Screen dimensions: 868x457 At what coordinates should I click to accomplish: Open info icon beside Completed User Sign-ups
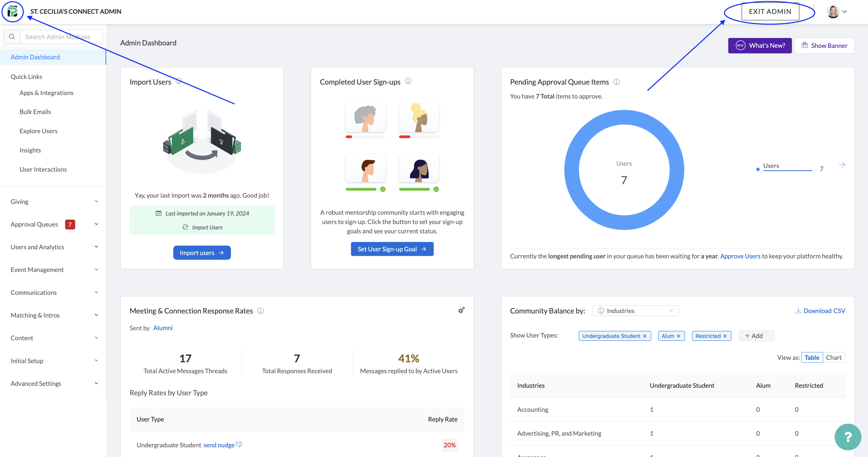pyautogui.click(x=408, y=81)
